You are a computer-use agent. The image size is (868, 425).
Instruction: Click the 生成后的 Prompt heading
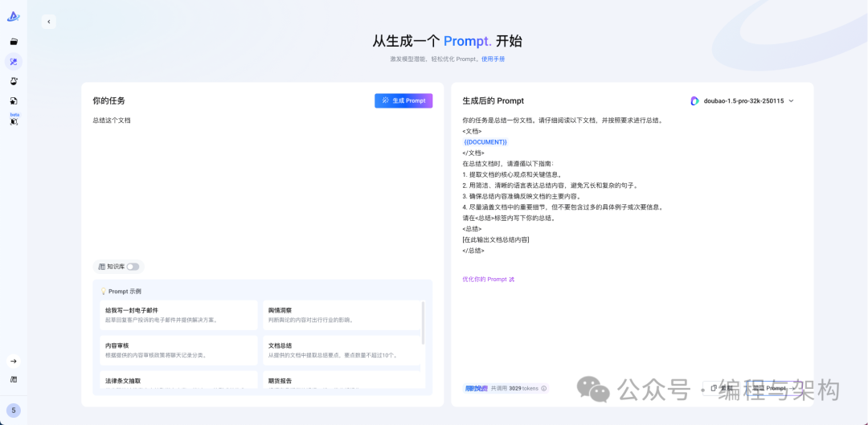pyautogui.click(x=493, y=100)
